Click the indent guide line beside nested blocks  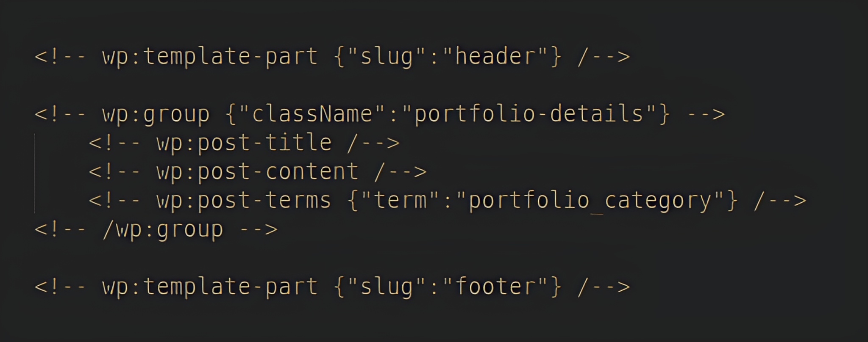pyautogui.click(x=35, y=173)
